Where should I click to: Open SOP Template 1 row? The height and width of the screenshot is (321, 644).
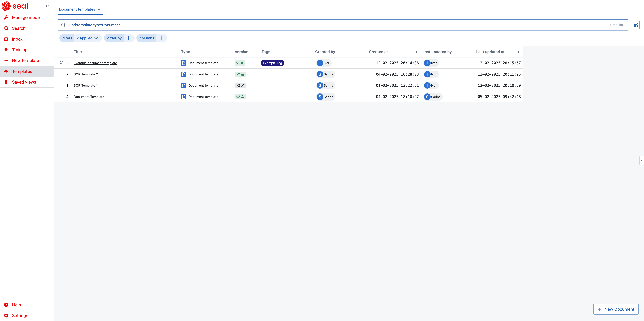[86, 85]
